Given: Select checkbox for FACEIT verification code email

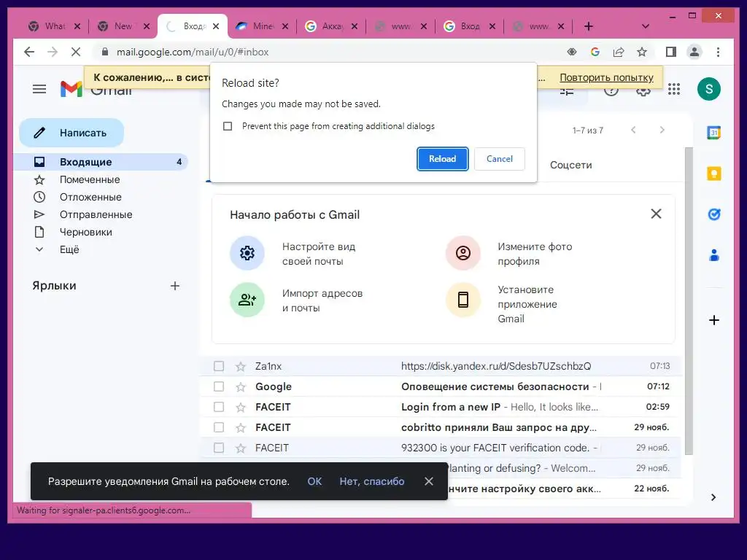Looking at the screenshot, I should [219, 448].
